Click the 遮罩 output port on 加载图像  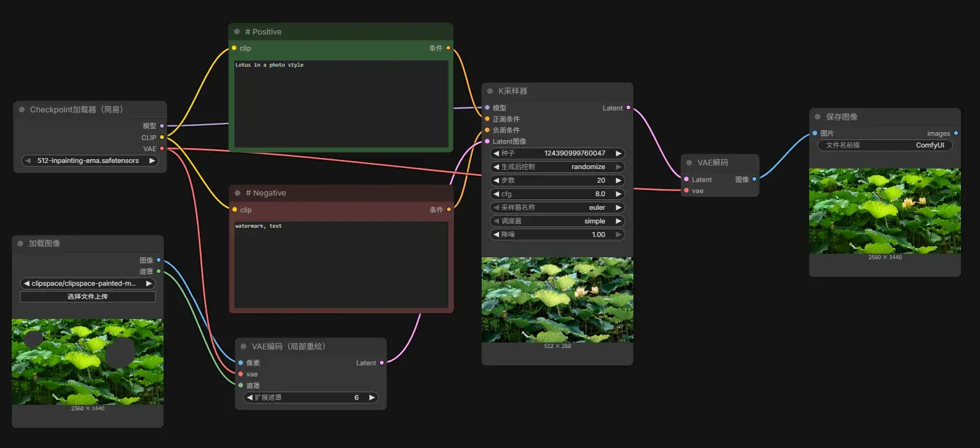tap(159, 272)
